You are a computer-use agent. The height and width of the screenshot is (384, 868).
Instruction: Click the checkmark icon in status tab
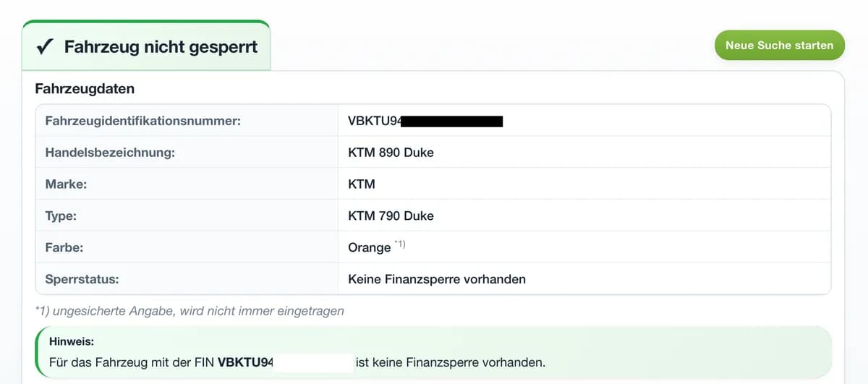tap(45, 47)
